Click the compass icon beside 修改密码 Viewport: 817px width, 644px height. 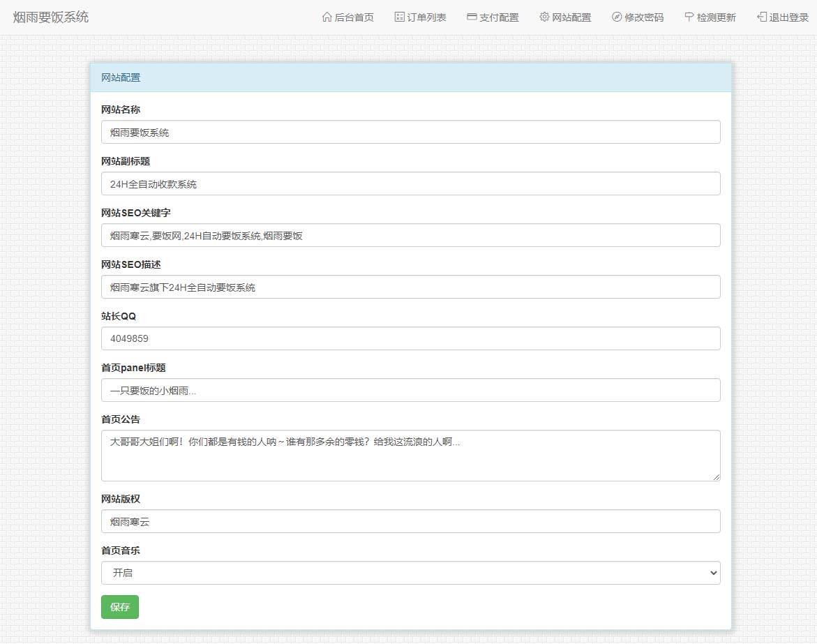pos(617,17)
